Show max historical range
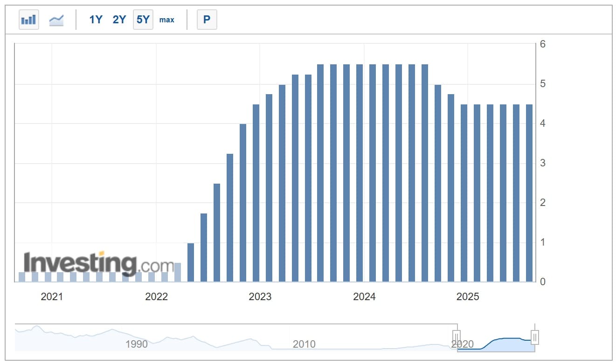 pos(166,20)
